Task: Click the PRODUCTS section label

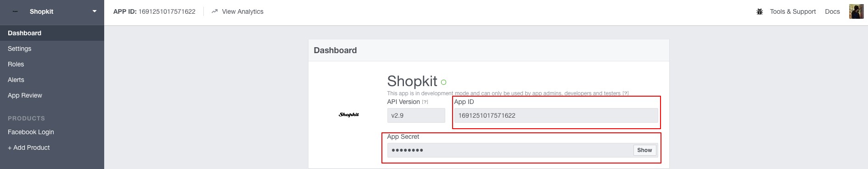Action: pyautogui.click(x=26, y=118)
